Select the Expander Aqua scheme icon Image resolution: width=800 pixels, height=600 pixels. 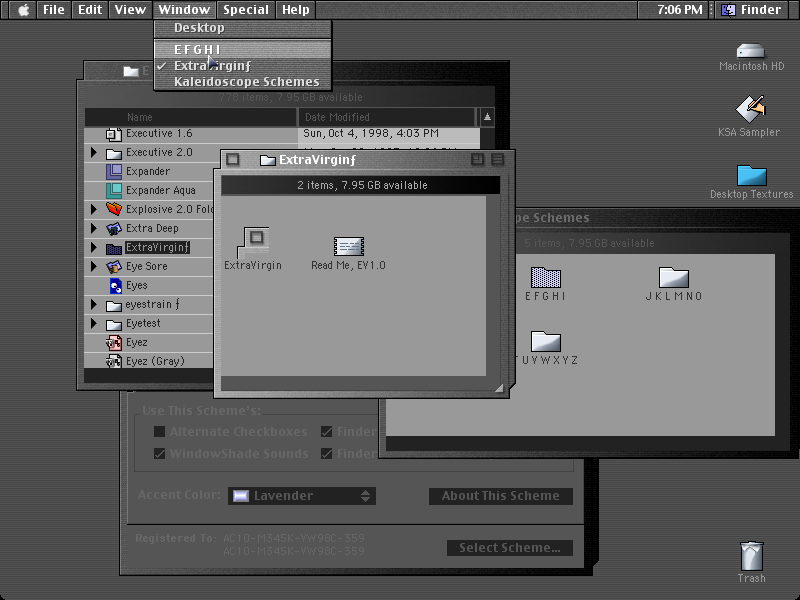pyautogui.click(x=113, y=190)
